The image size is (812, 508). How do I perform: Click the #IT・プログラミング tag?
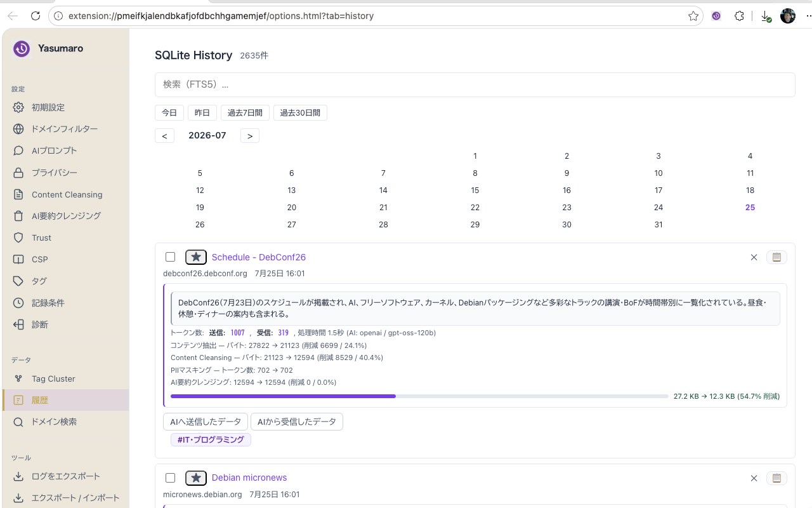click(211, 439)
